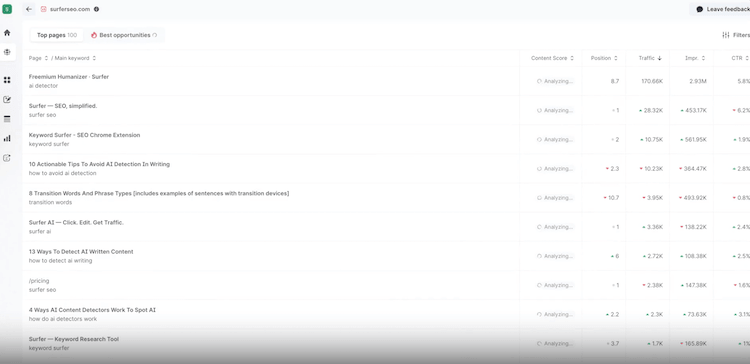
Task: Click the info icon beside surferseo.com
Action: pyautogui.click(x=97, y=9)
